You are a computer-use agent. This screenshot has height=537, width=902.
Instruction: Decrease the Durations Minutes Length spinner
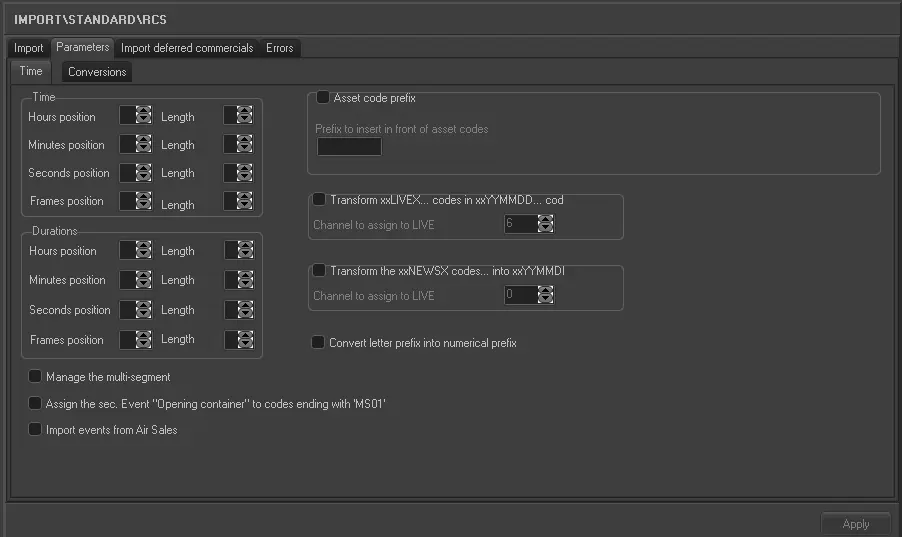(245, 285)
